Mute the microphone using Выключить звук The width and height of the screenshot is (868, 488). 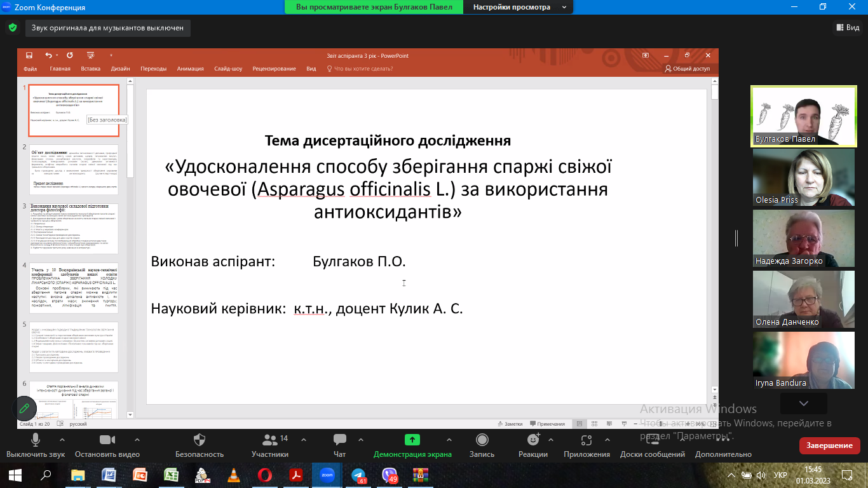(36, 440)
